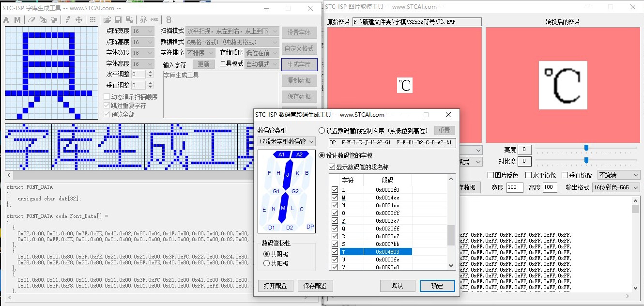Toggle segment E on the segment diagram
644x306 pixels.
264,210
